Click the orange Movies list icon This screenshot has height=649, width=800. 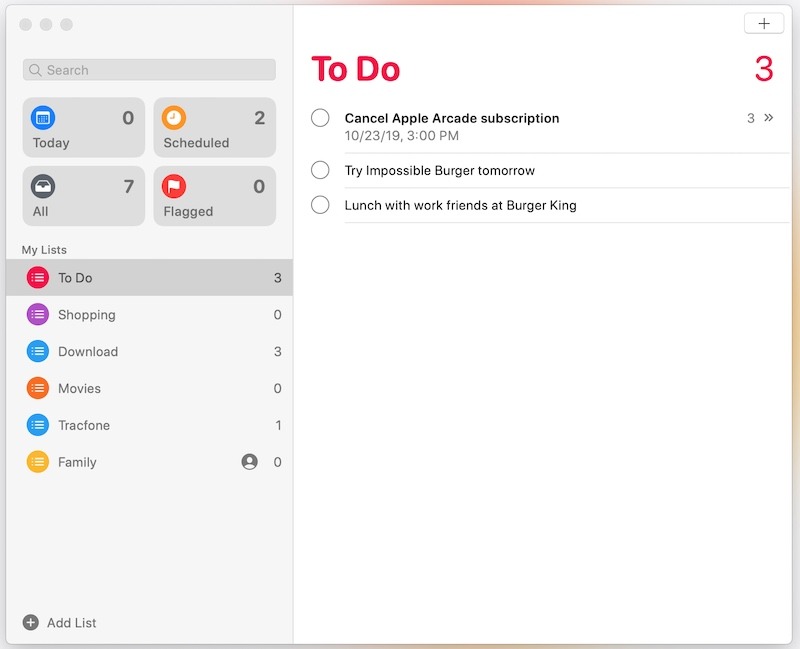pos(36,388)
